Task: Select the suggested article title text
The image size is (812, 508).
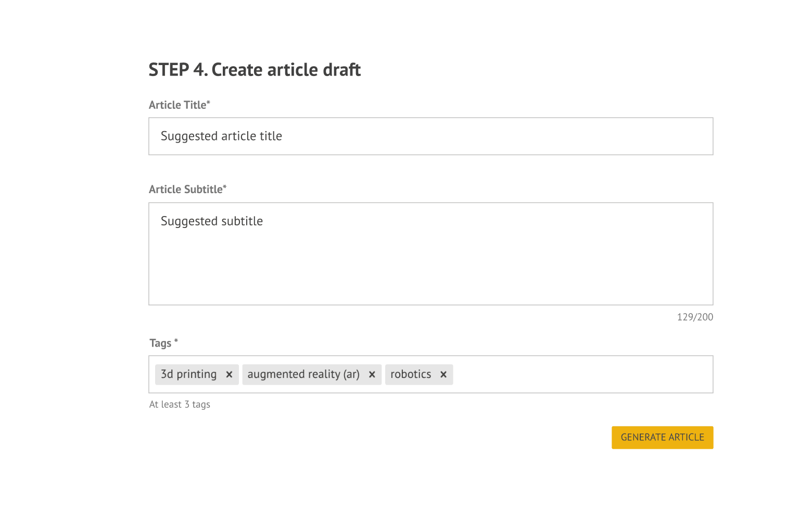Action: (221, 136)
